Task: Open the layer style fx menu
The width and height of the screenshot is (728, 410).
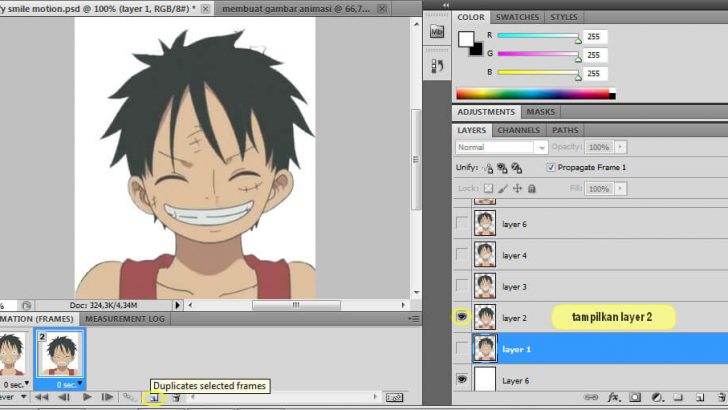Action: click(614, 397)
